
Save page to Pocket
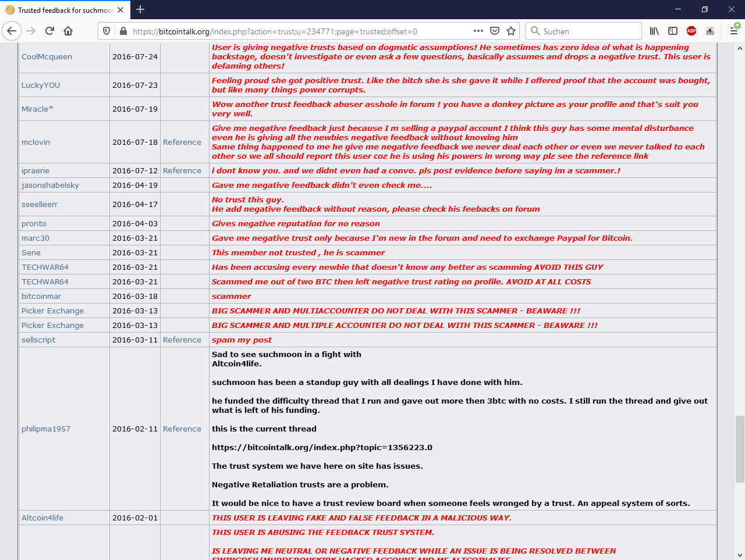pyautogui.click(x=495, y=31)
